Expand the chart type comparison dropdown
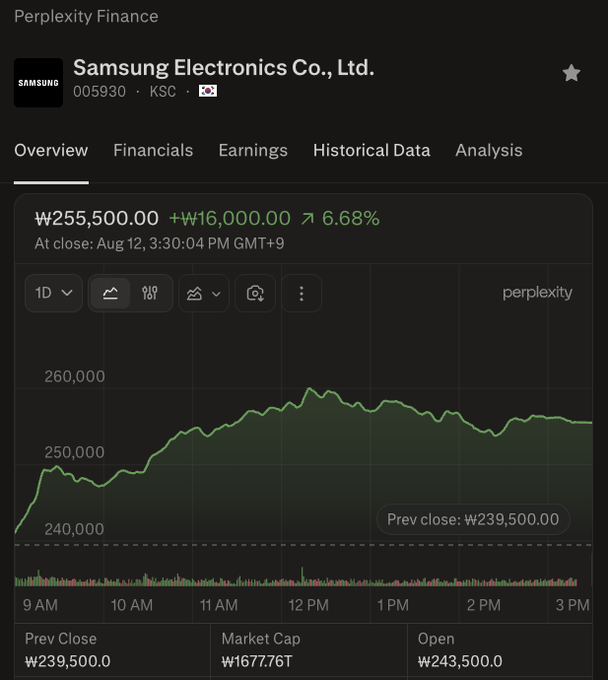Viewport: 608px width, 680px height. click(203, 293)
